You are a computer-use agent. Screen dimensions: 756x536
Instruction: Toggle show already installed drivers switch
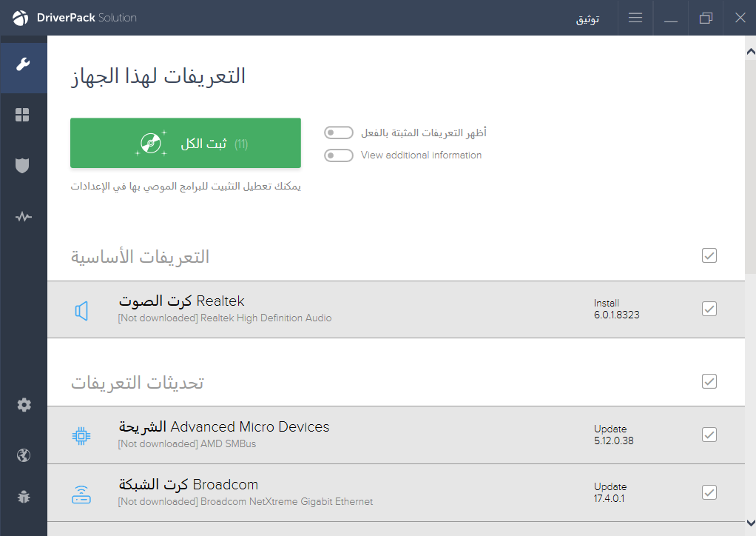pyautogui.click(x=339, y=133)
